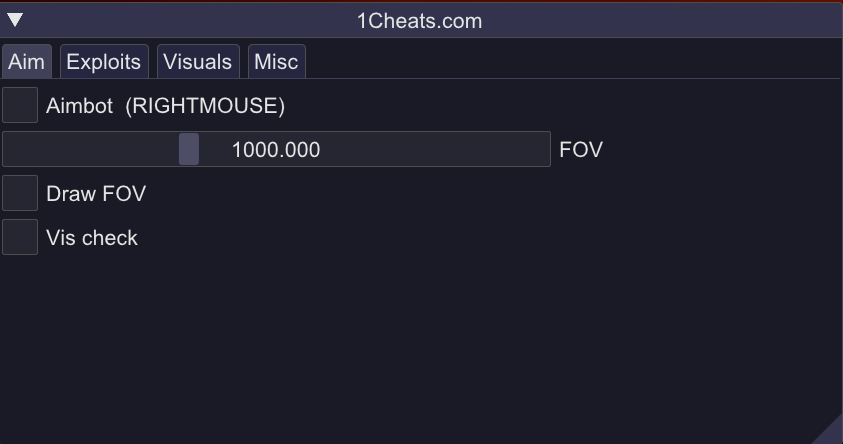Click the far right end of the FOV slider
The height and width of the screenshot is (444, 843).
(541, 149)
